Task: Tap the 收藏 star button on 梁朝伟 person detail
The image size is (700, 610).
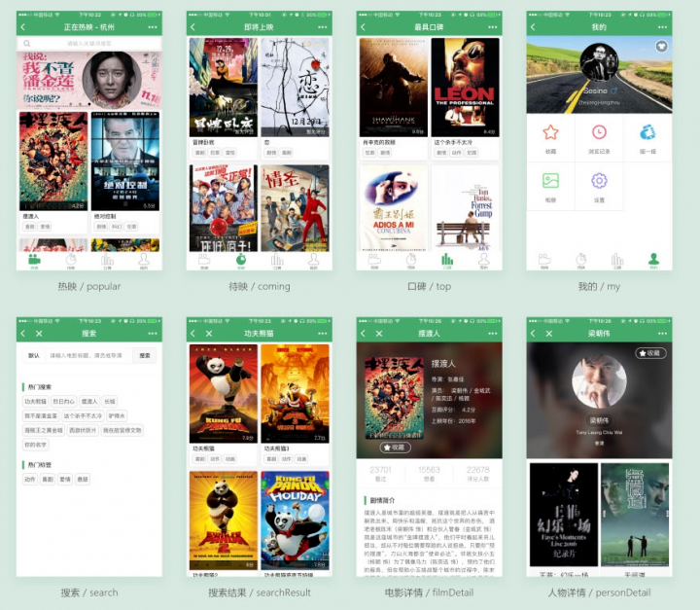Action: coord(650,353)
